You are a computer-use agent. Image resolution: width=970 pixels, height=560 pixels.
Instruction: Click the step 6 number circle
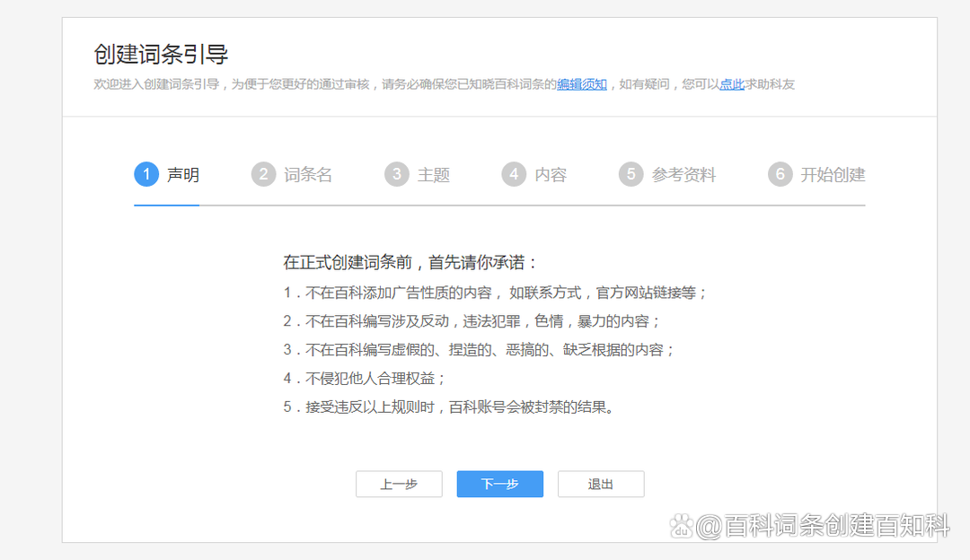point(780,174)
